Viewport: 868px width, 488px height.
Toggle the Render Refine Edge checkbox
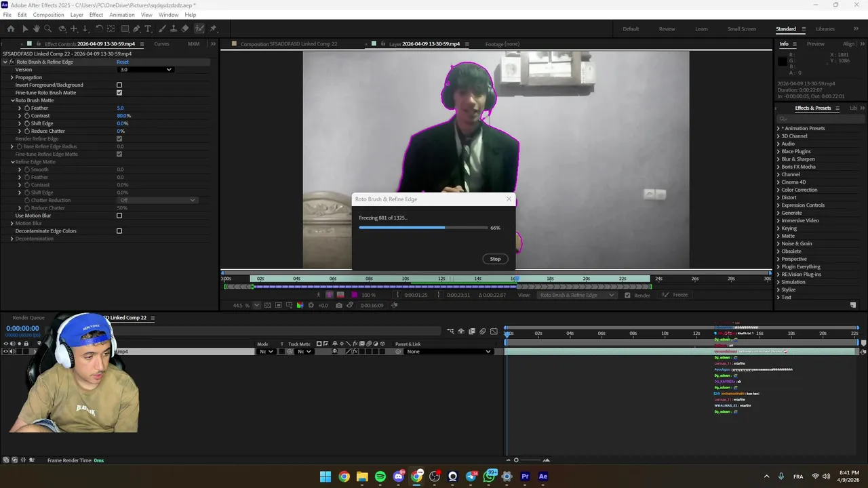click(x=119, y=139)
